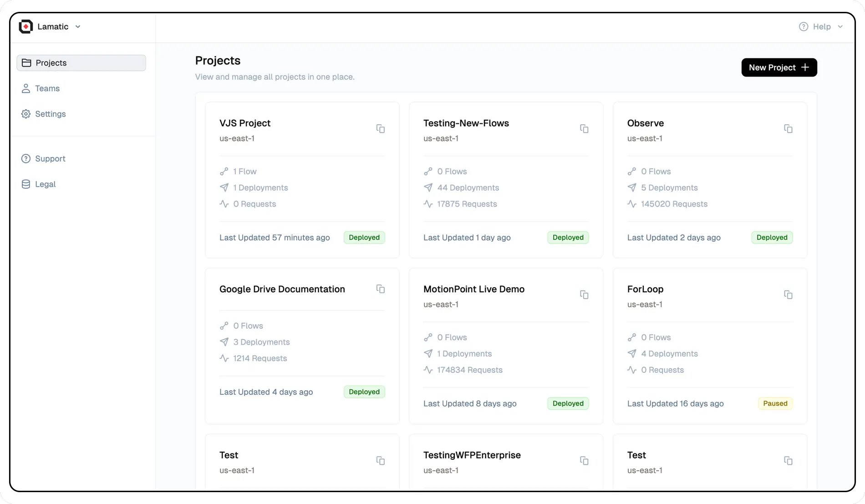Go to Settings in the sidebar
This screenshot has height=504, width=865.
point(50,114)
